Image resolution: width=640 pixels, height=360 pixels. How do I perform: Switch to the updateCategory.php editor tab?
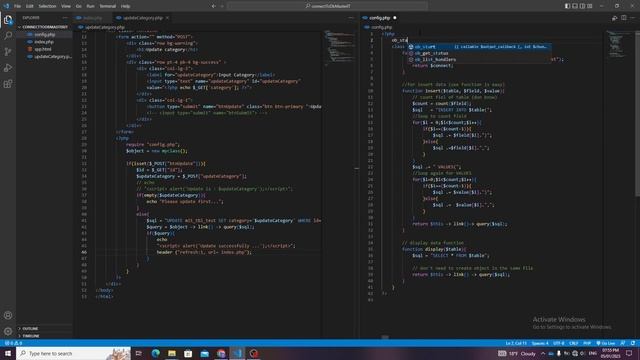[x=142, y=18]
